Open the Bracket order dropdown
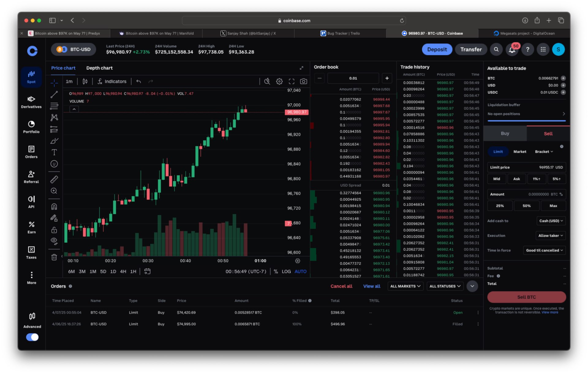Screen dimensions: 588x374 (544, 152)
